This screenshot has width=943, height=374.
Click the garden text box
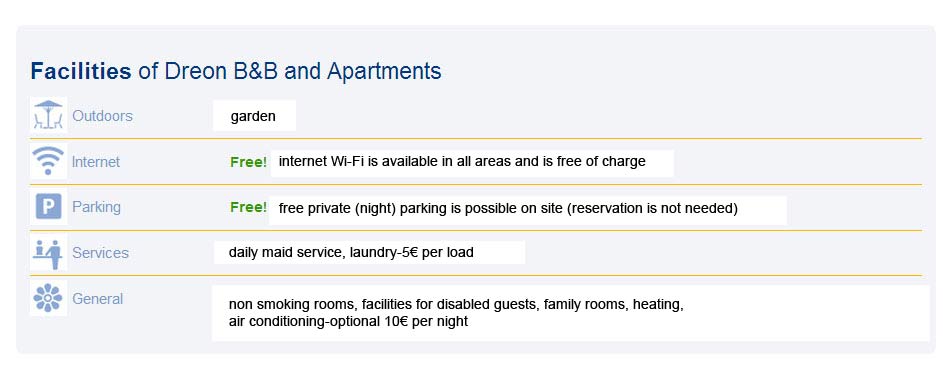pyautogui.click(x=254, y=115)
